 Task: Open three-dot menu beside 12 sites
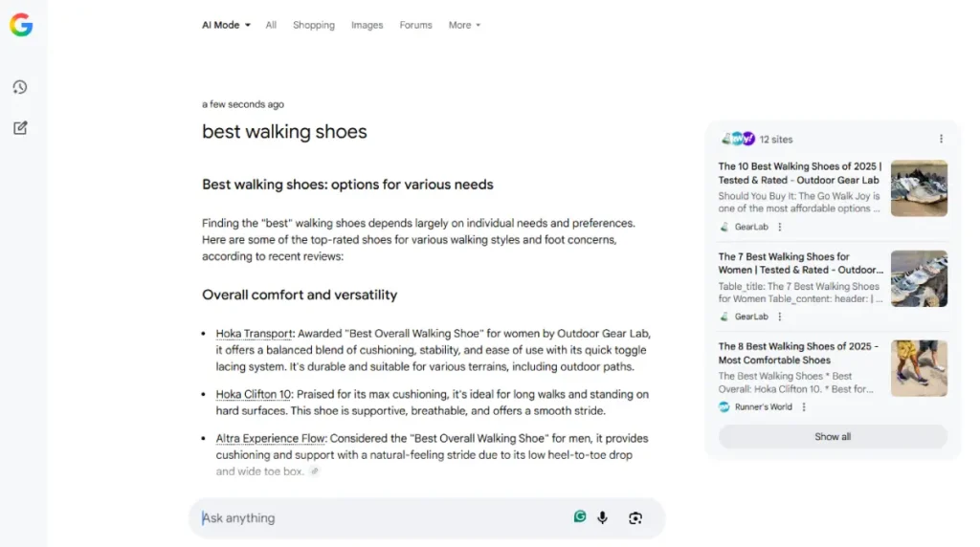(941, 139)
